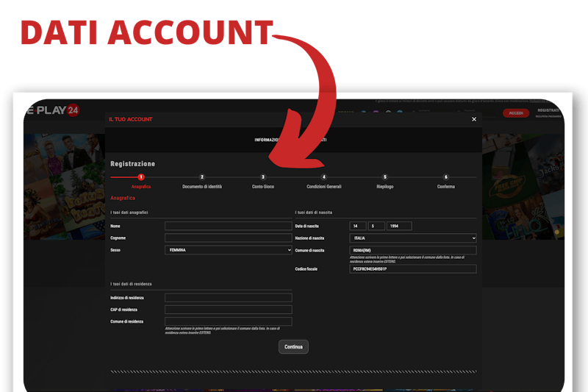Focus the CAP di residenza field
588x392 pixels.
tap(228, 310)
